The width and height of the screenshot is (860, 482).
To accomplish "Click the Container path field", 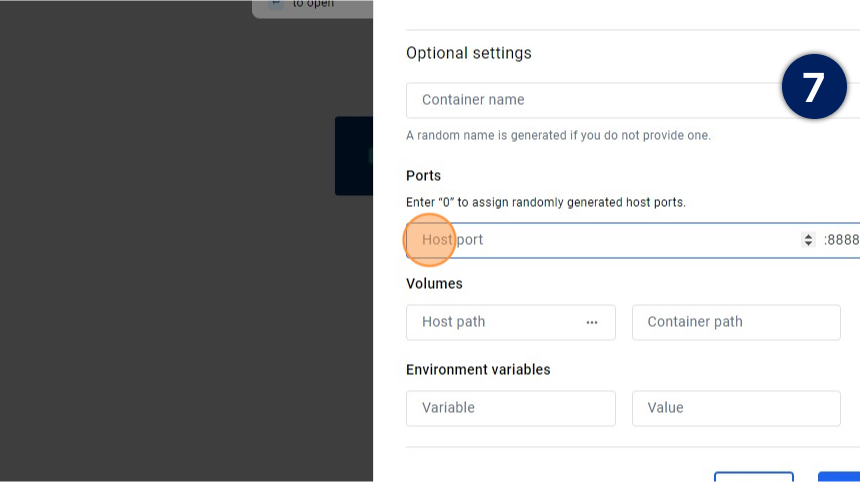I will [x=736, y=322].
